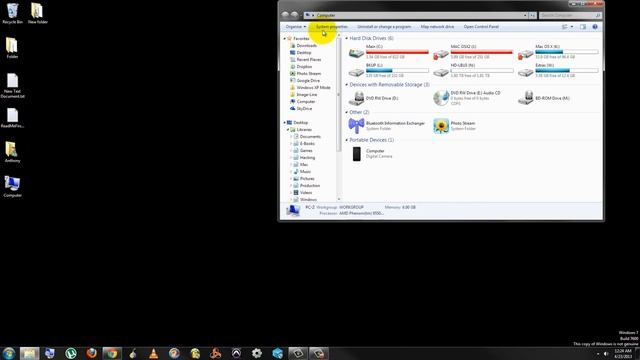The height and width of the screenshot is (360, 640).
Task: Open VLC media player from taskbar
Action: [153, 353]
